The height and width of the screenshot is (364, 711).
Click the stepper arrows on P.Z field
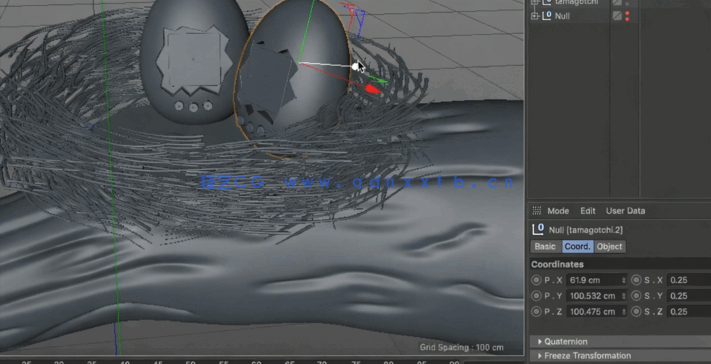[624, 312]
